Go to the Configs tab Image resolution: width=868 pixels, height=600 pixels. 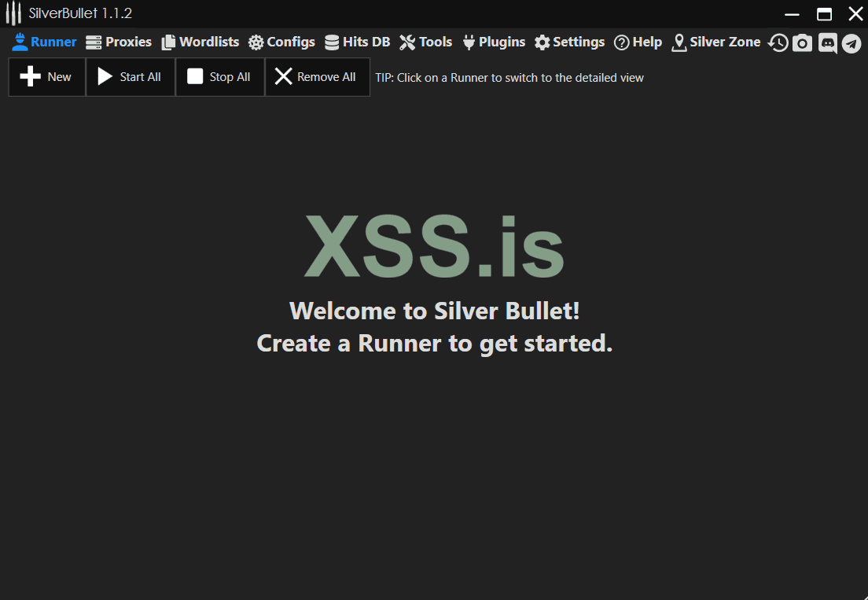click(281, 42)
